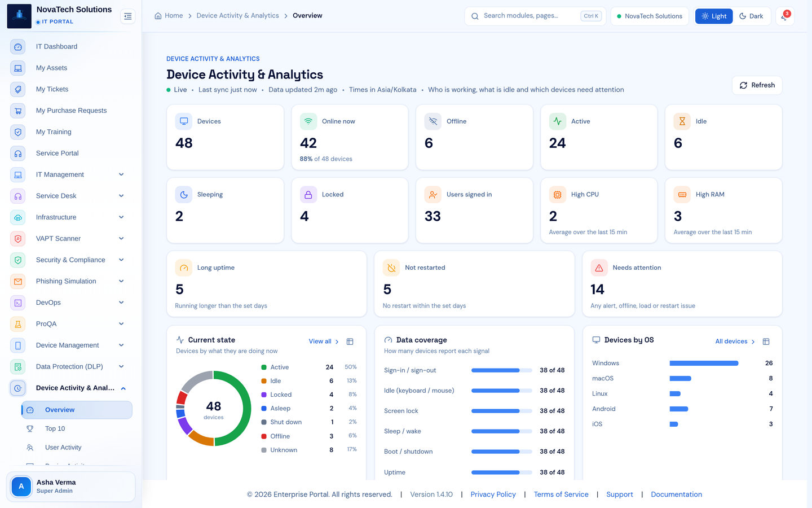Collapse Device Activity & Analytics section

click(123, 388)
